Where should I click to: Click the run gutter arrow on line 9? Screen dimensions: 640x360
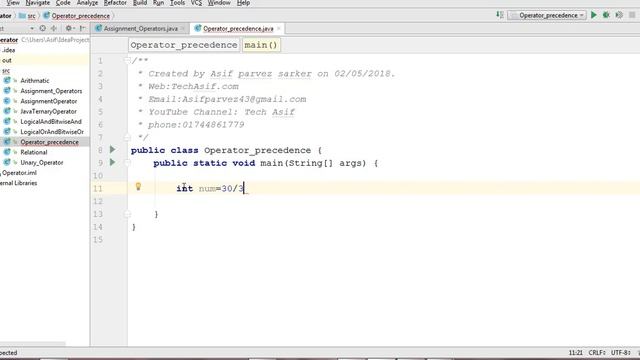113,162
